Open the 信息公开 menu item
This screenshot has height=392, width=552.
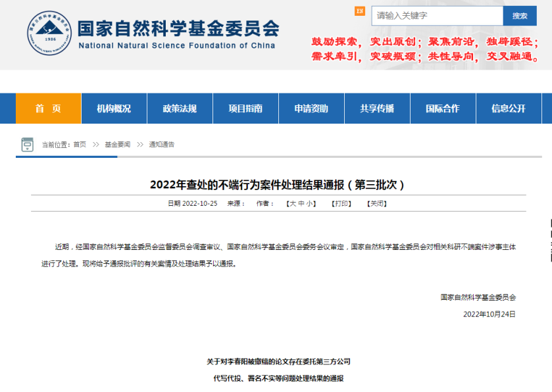tap(509, 109)
